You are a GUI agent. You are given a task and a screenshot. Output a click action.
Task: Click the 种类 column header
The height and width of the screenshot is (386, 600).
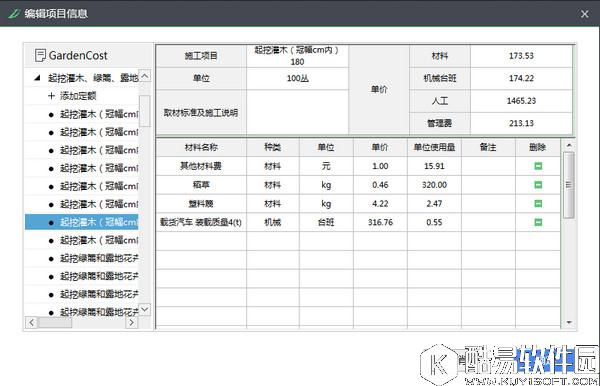tap(272, 147)
